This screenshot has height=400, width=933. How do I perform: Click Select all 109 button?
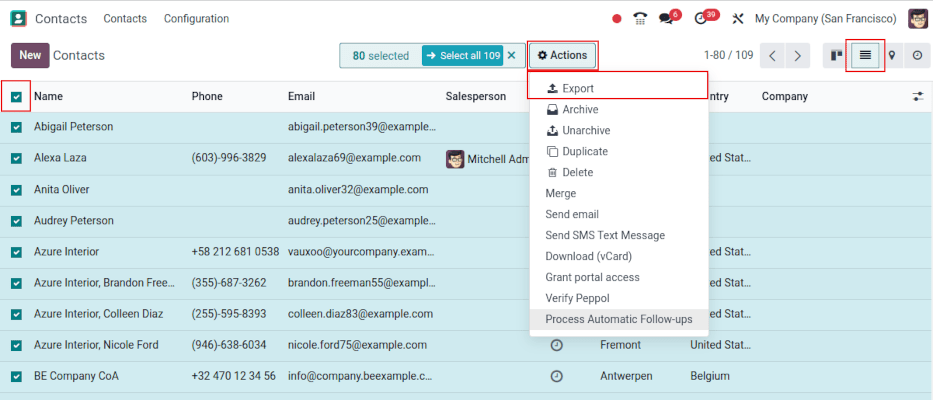(462, 56)
